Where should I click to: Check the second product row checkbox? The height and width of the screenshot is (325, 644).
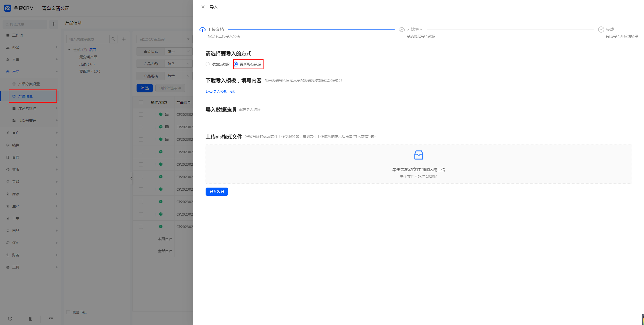coord(141,127)
